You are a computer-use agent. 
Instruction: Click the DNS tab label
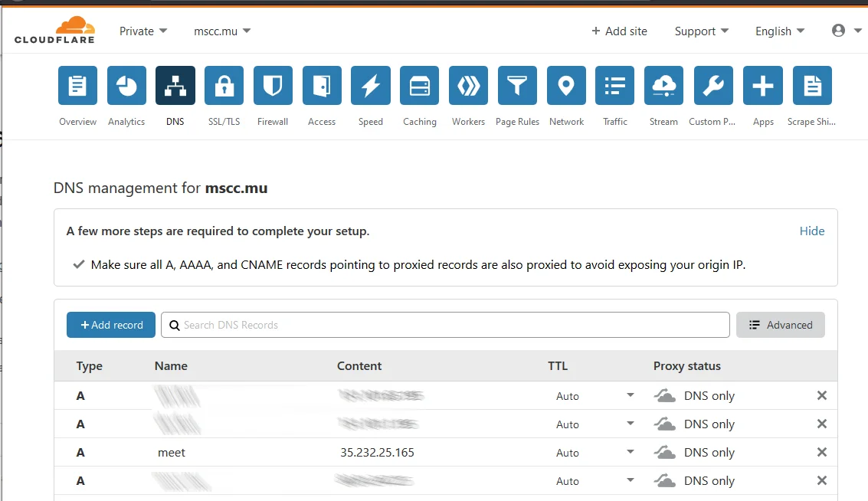[x=175, y=122]
